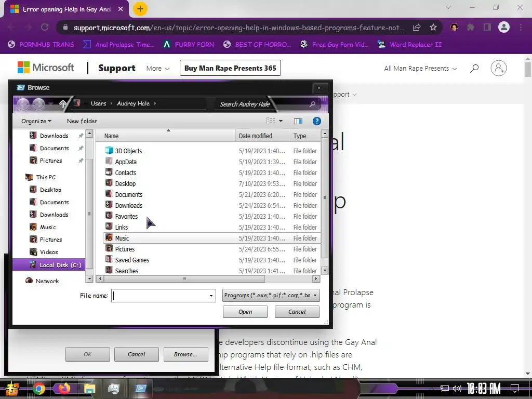
Task: Expand the More menu on Microsoft Support
Action: tap(158, 68)
